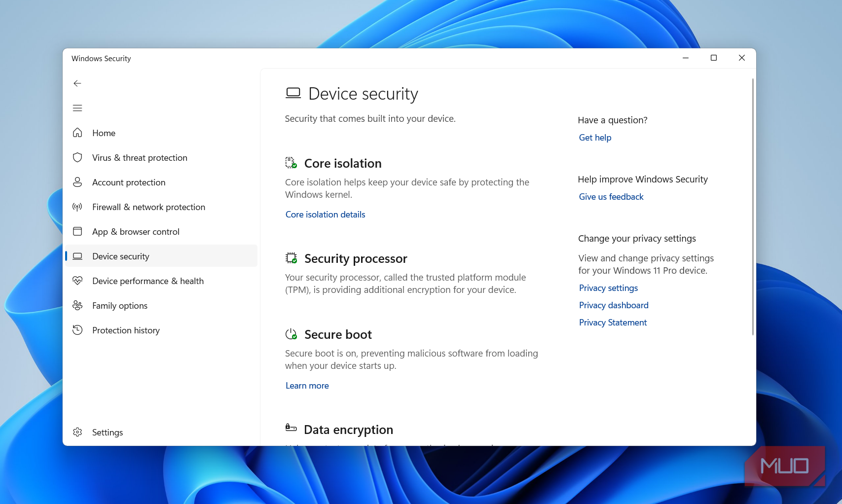Viewport: 842px width, 504px height.
Task: Click Learn more under Secure boot
Action: [x=307, y=386]
